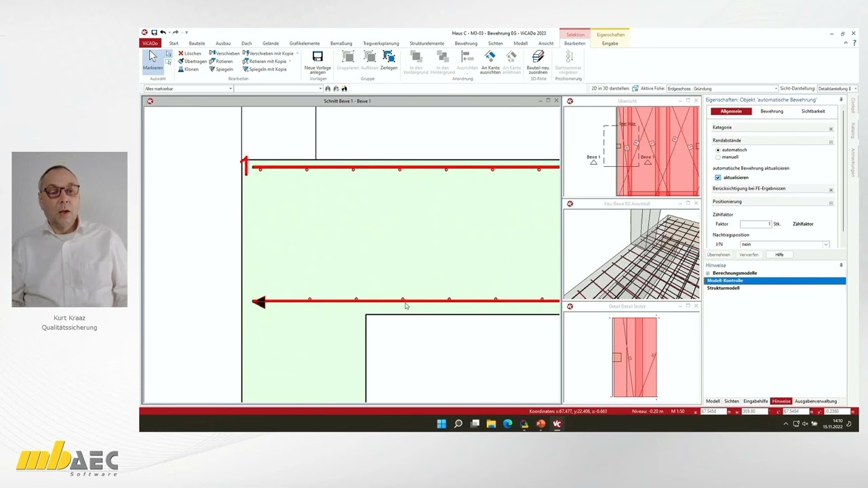Expand Berücksichtigung bei FE-Ergebnissen section
The height and width of the screenshot is (488, 868).
tap(831, 190)
